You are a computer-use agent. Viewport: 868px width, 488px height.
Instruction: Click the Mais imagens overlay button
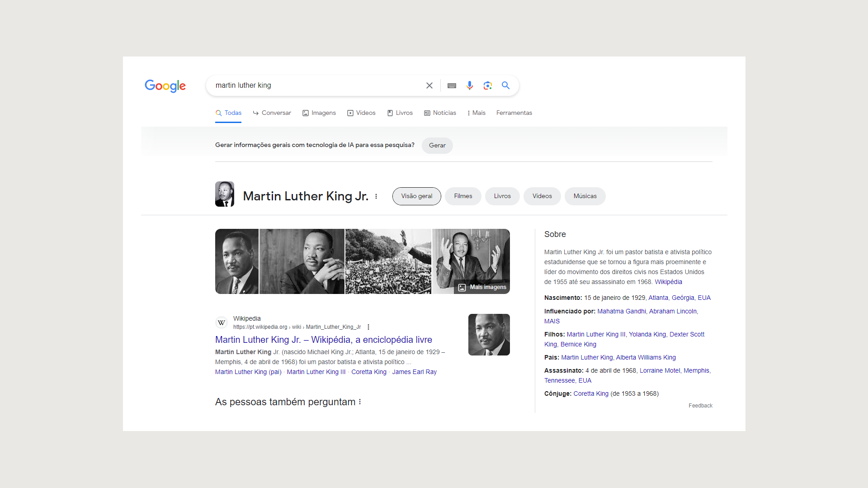tap(482, 287)
